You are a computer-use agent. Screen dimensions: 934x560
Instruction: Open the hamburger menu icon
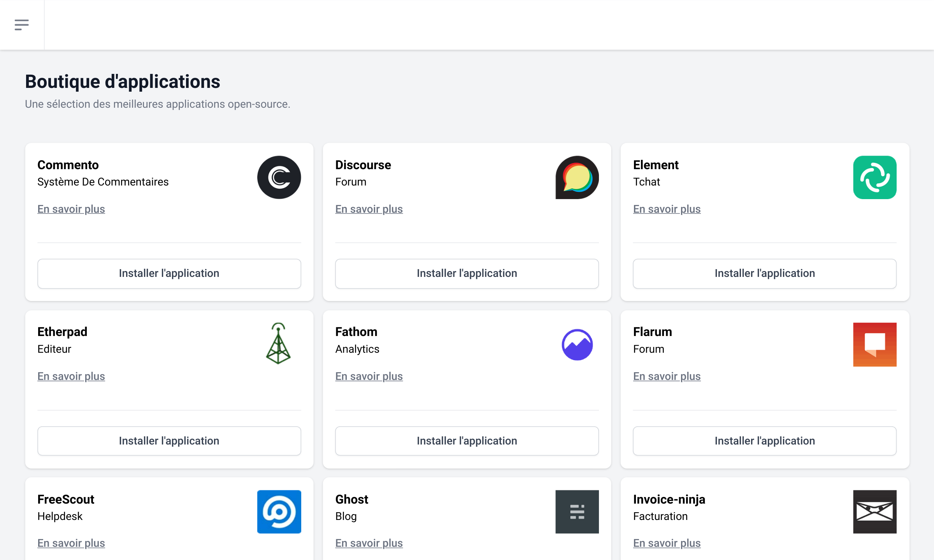22,25
